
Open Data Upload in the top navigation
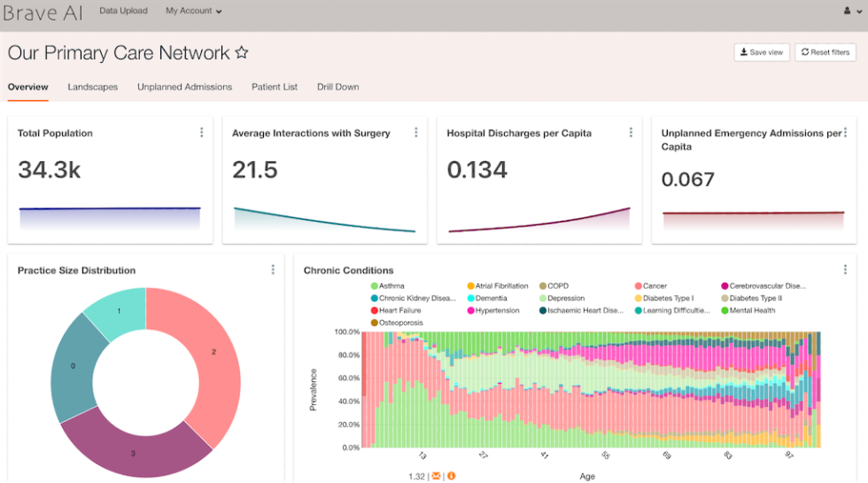coord(123,11)
